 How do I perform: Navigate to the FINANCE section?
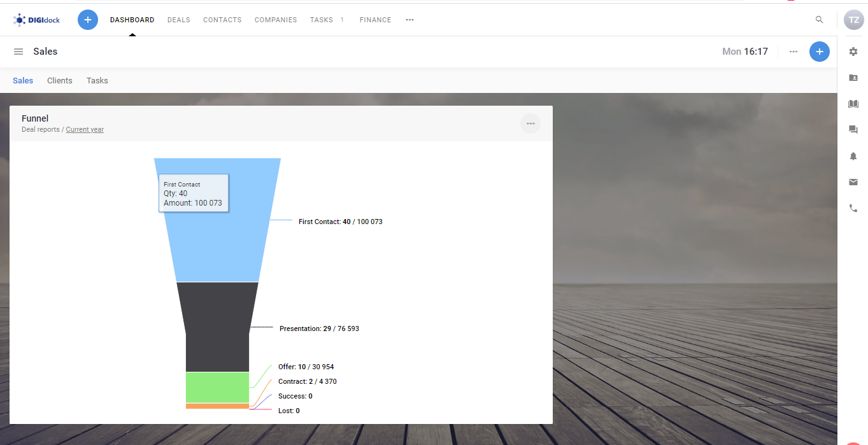click(x=375, y=20)
